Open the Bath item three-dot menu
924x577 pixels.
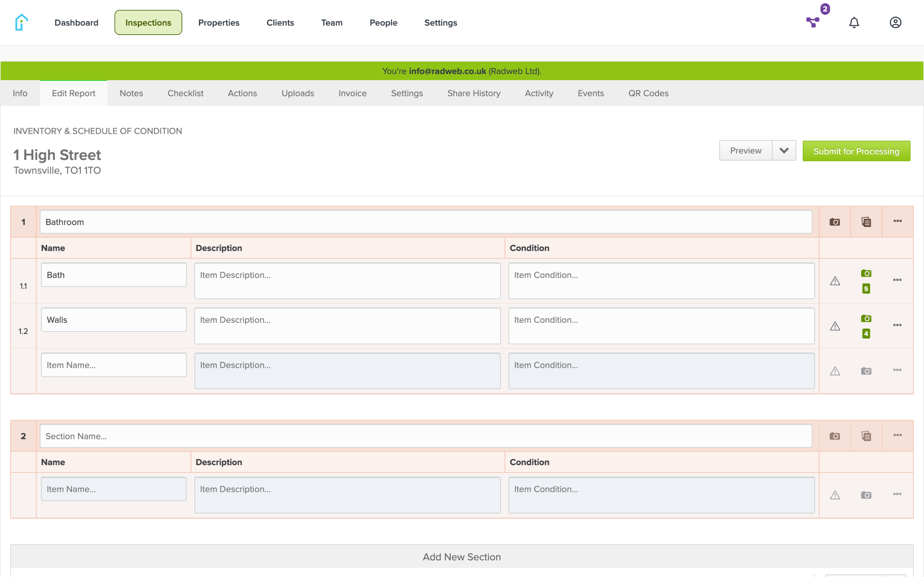tap(897, 280)
